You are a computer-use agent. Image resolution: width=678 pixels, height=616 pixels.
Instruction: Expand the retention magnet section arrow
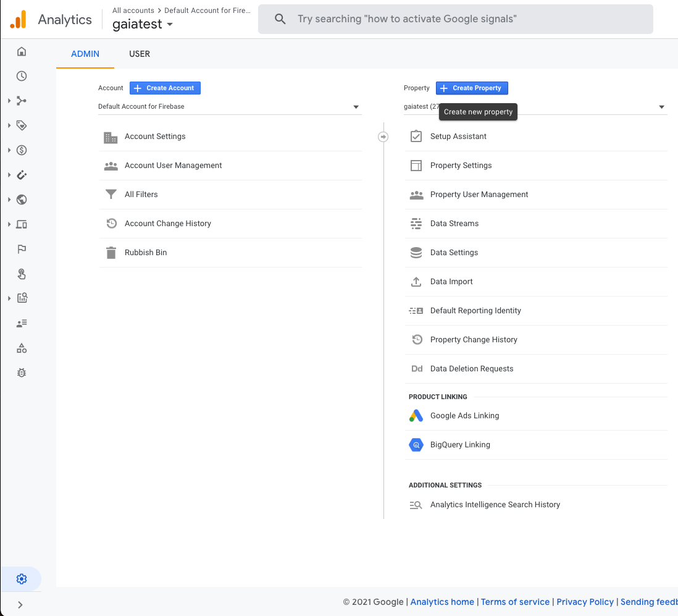click(9, 175)
